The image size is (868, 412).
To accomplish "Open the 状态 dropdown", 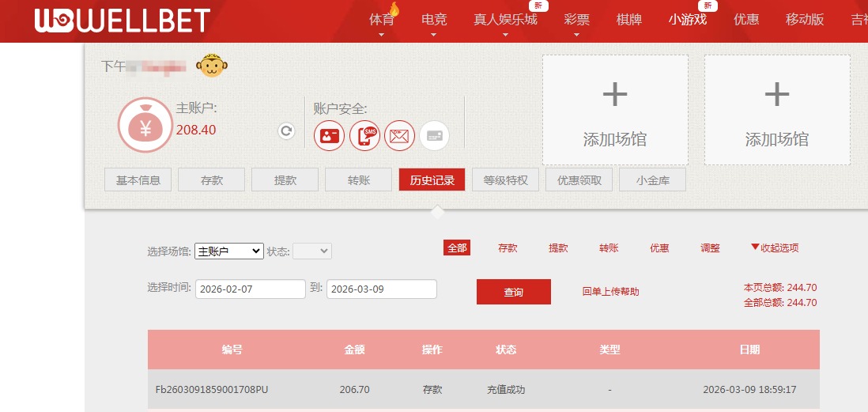I will [x=312, y=251].
